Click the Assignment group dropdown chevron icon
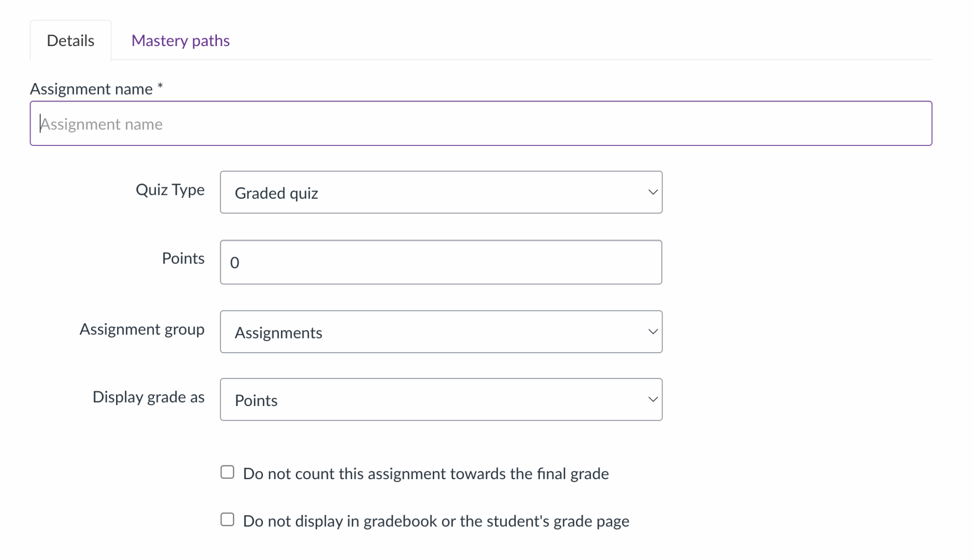Viewport: 974px width, 560px height. [653, 332]
